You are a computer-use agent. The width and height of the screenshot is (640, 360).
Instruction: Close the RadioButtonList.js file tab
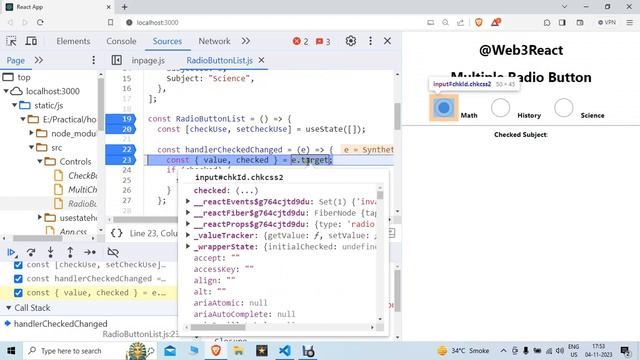pos(261,60)
